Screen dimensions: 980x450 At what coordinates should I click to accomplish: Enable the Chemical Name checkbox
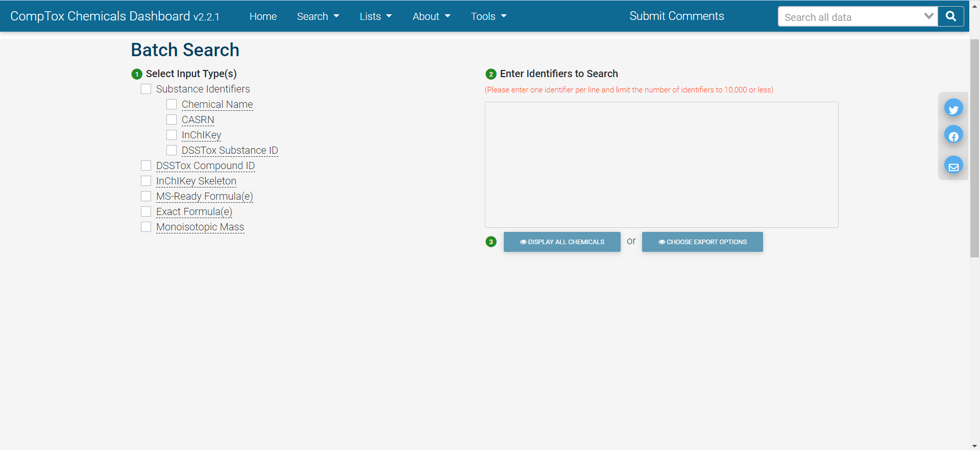click(x=171, y=104)
